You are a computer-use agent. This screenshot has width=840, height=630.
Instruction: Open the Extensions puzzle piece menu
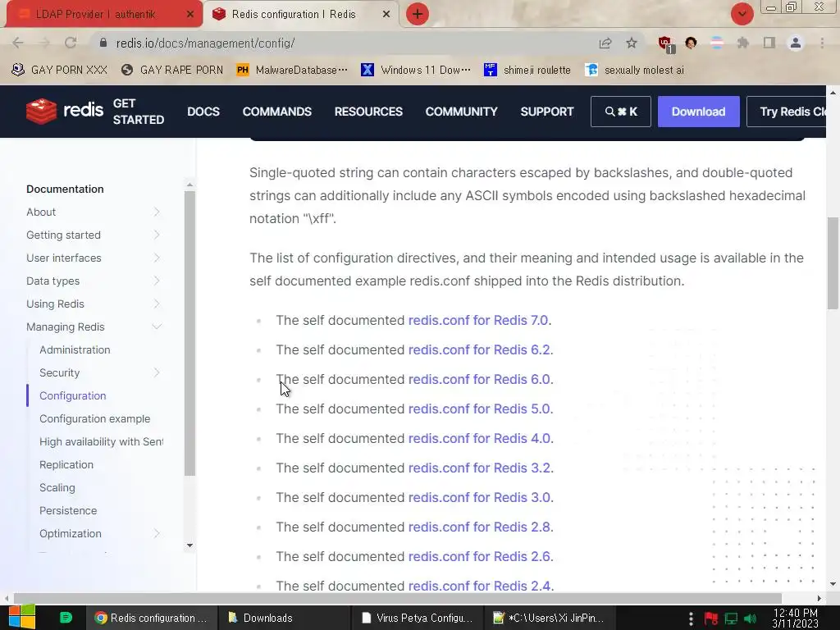pyautogui.click(x=743, y=43)
